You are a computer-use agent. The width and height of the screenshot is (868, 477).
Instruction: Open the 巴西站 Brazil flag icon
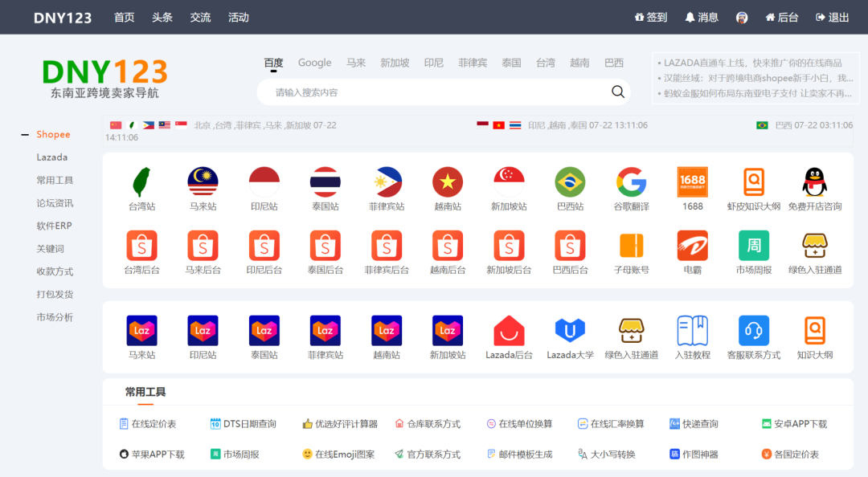[570, 182]
